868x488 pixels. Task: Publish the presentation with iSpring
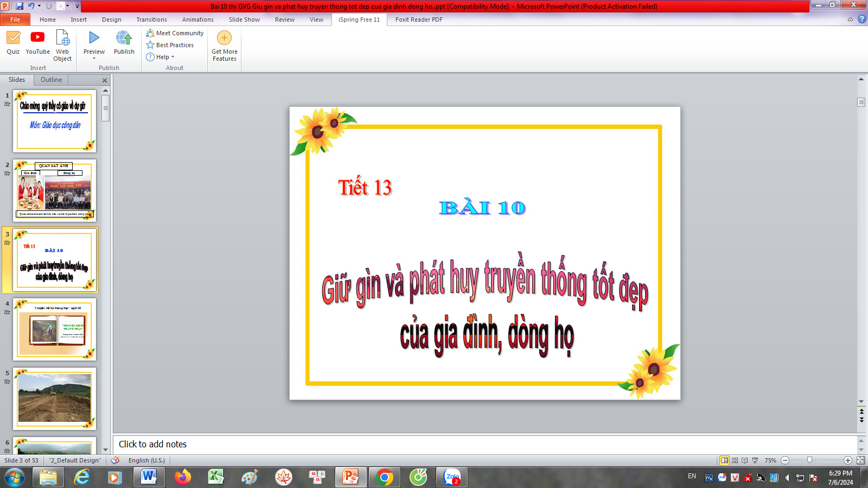[x=124, y=43]
